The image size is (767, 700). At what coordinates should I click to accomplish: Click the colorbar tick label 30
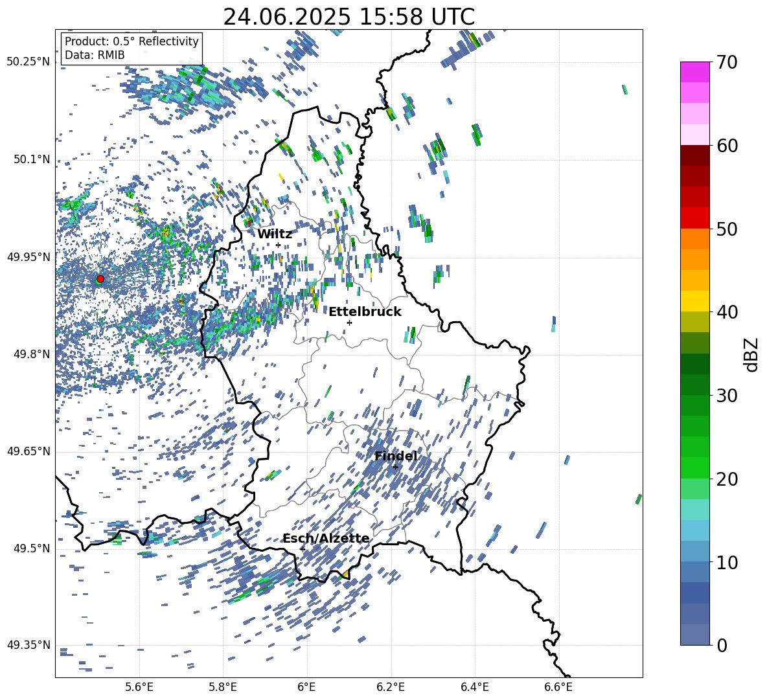(726, 396)
